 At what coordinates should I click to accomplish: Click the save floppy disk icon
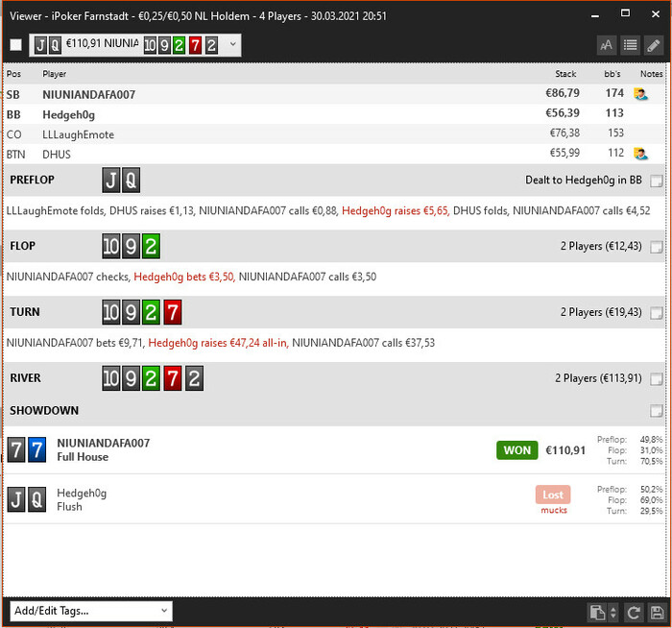(x=657, y=612)
